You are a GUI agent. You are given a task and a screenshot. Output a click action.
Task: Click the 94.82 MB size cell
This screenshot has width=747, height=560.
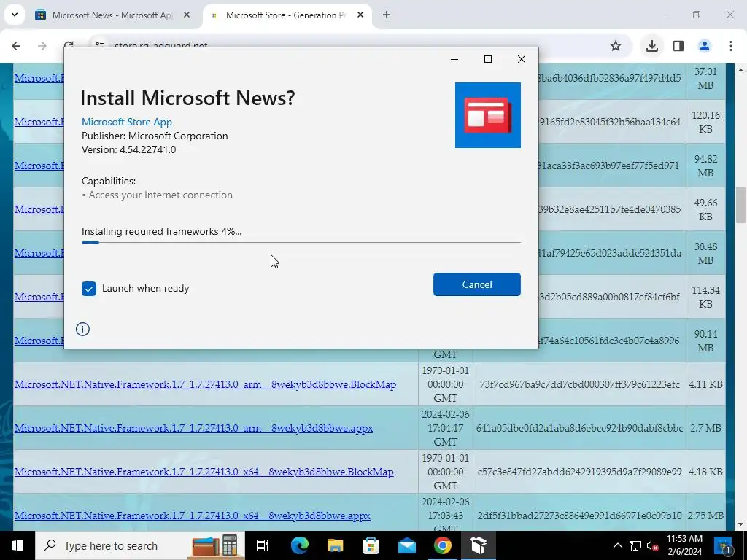point(705,166)
